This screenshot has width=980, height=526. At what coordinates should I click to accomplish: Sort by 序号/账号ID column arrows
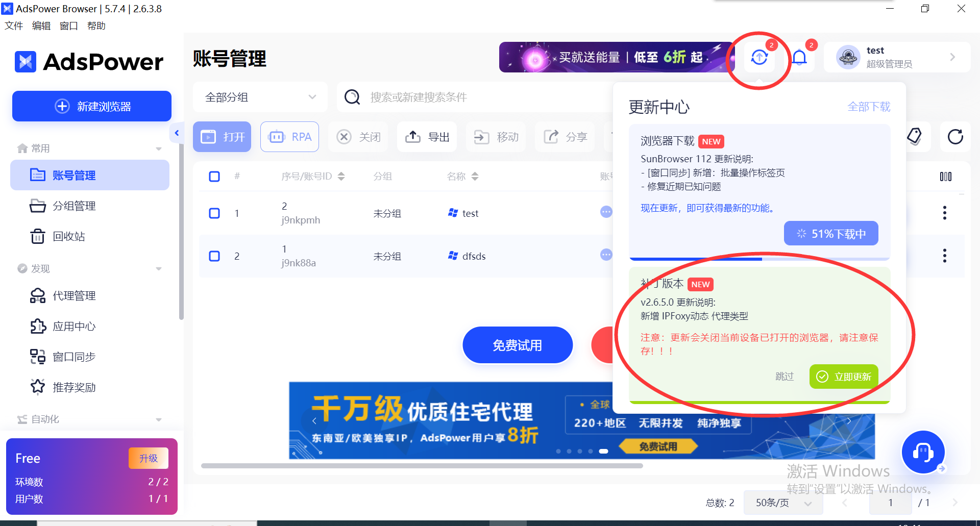[341, 177]
